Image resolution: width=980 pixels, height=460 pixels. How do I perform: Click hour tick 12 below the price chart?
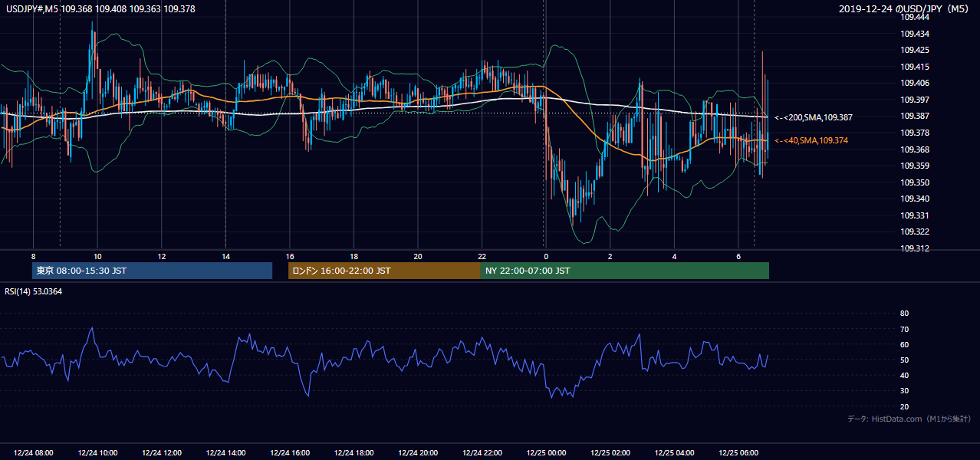pyautogui.click(x=162, y=256)
